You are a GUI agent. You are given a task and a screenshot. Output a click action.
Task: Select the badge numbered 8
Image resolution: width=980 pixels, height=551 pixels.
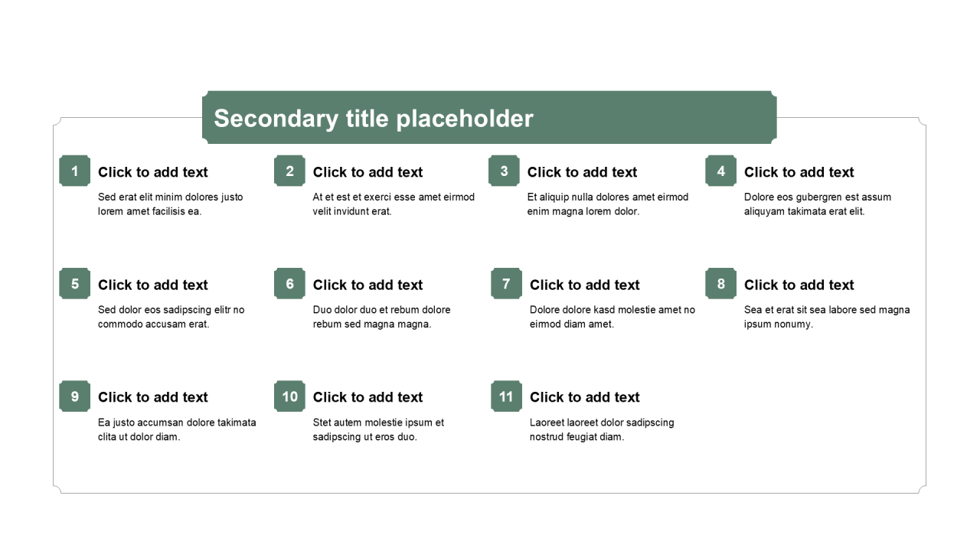click(720, 284)
